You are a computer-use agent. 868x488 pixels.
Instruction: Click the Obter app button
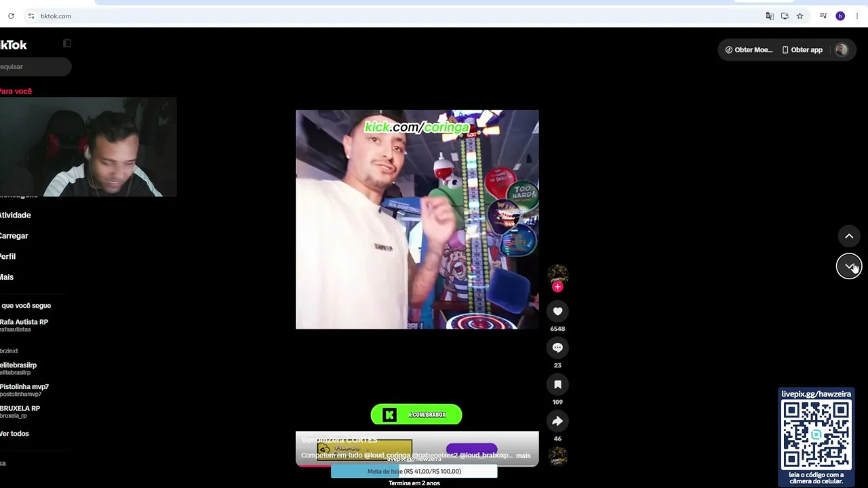point(802,49)
